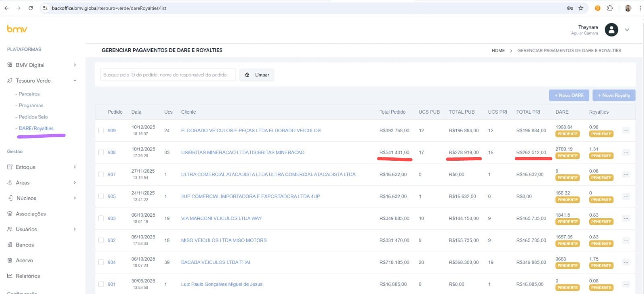Screen dimensions: 644x294
Task: Click the Areas sidebar icon
Action: click(10, 182)
